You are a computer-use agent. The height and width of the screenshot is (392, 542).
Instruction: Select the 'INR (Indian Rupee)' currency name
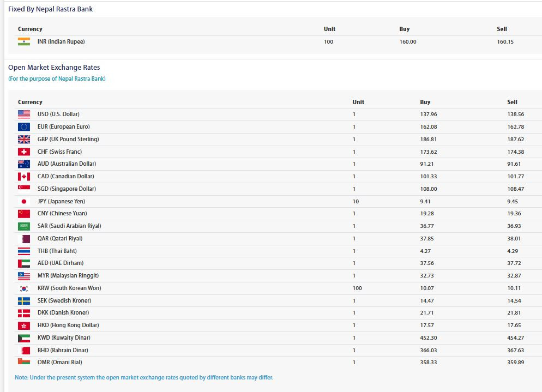pyautogui.click(x=61, y=41)
